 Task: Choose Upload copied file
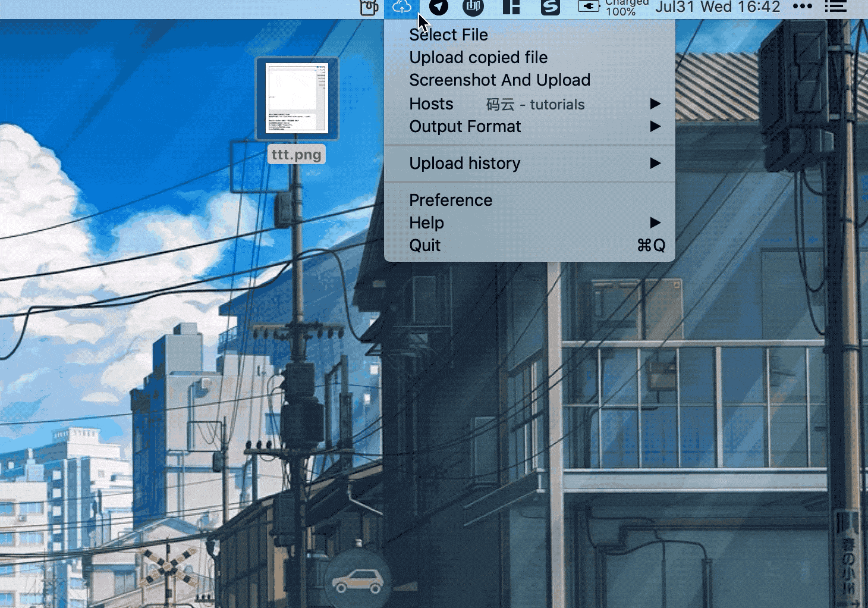(x=530, y=57)
